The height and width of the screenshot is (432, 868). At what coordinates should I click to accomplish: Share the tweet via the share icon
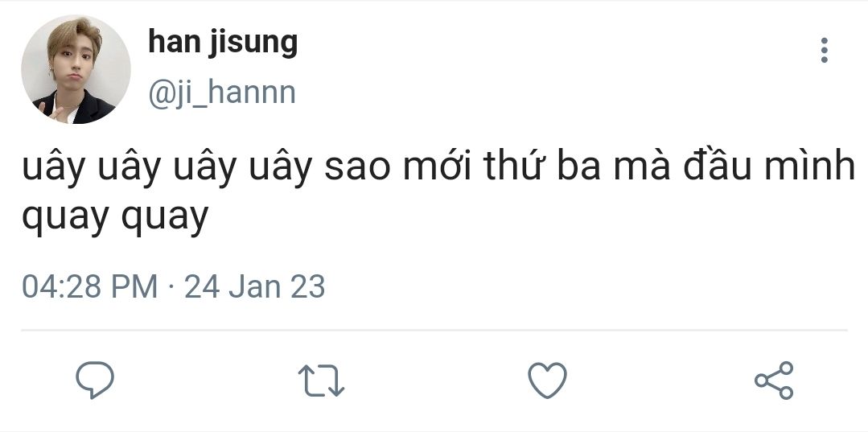774,380
